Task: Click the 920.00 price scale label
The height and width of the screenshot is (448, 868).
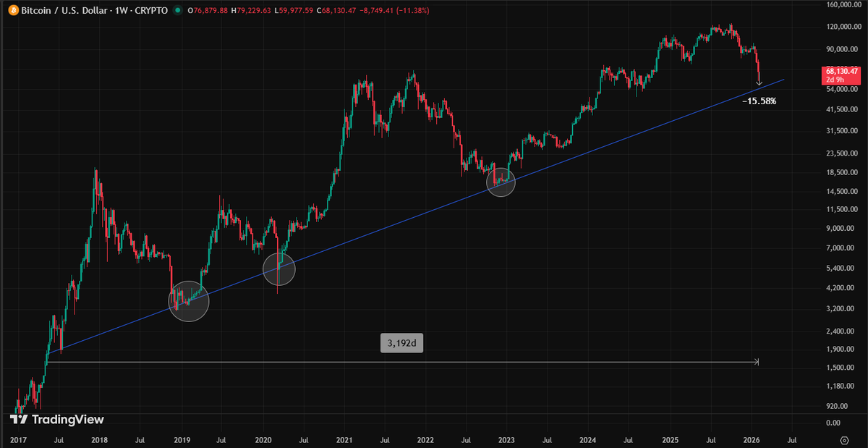Action: pyautogui.click(x=835, y=406)
